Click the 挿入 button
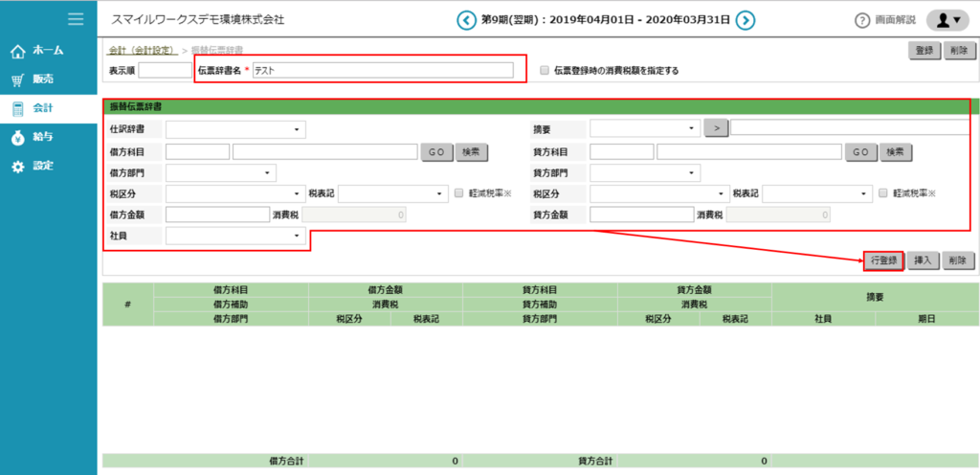 pos(923,260)
